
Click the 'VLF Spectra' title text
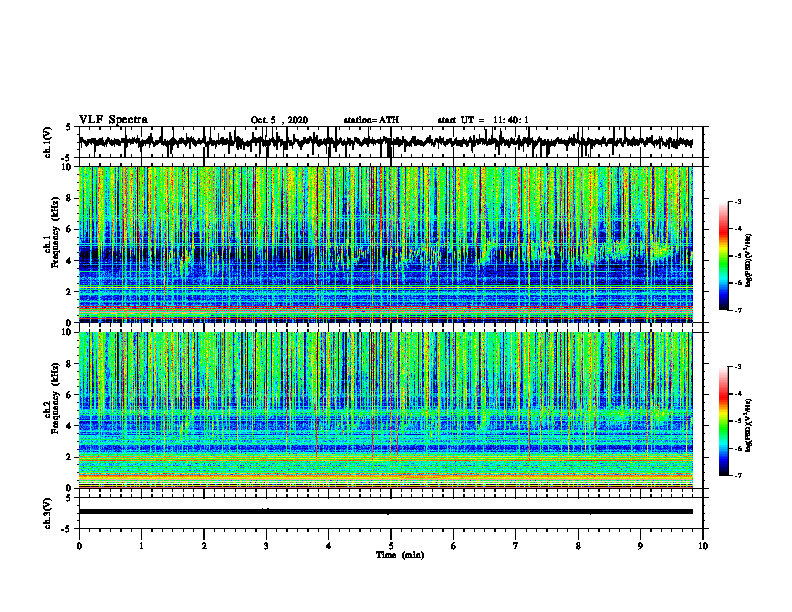coord(113,120)
